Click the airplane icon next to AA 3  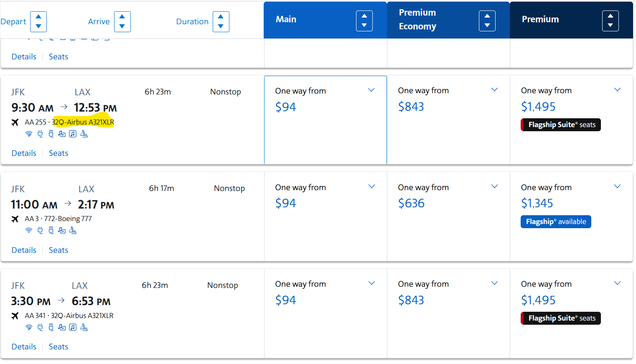point(15,219)
